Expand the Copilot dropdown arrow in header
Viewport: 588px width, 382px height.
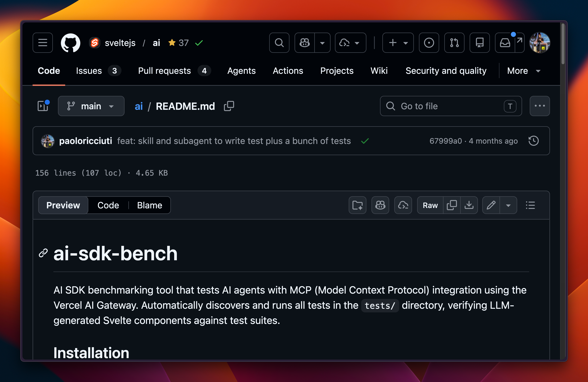(322, 43)
